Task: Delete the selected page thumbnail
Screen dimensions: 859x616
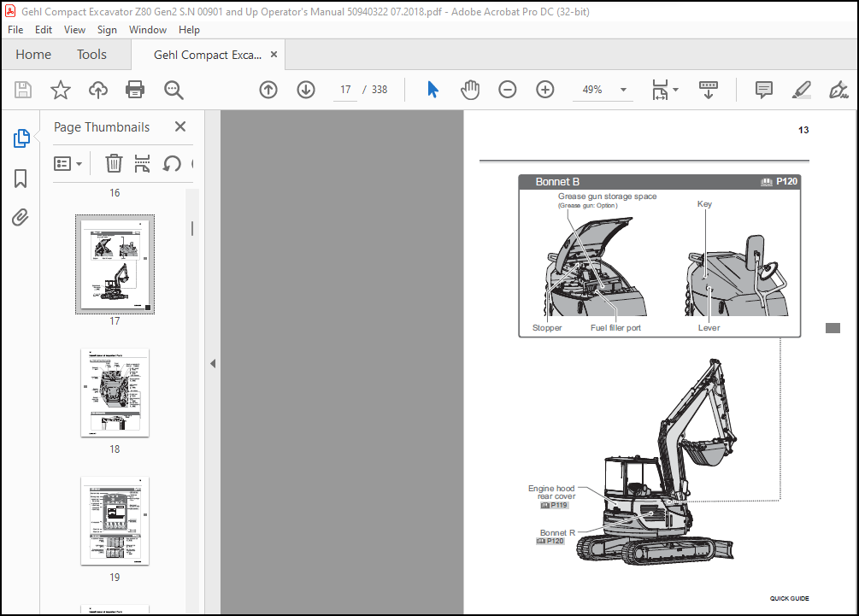Action: (114, 163)
